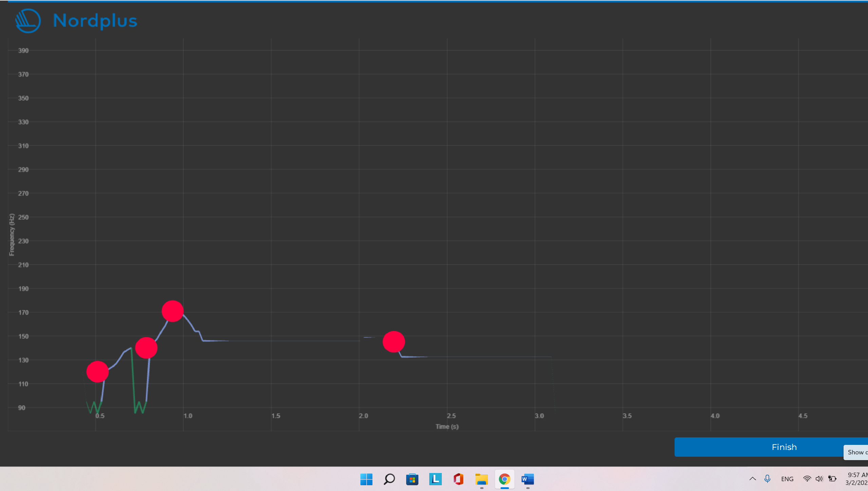This screenshot has width=868, height=491.
Task: Select the highest red marker near 170 Hz
Action: (173, 311)
